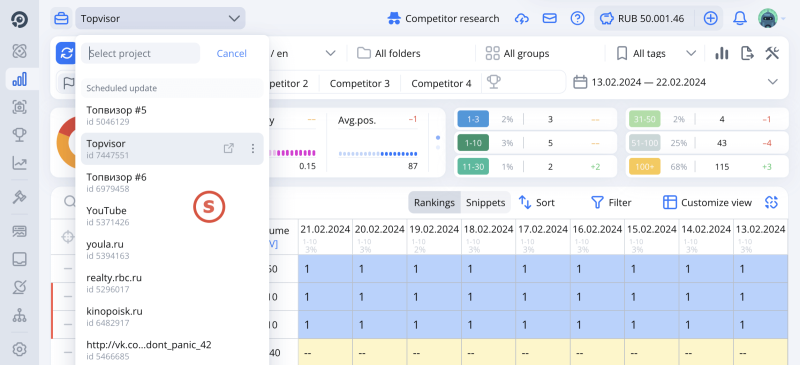The width and height of the screenshot is (800, 365).
Task: Click the briefcase projects icon
Action: point(61,19)
